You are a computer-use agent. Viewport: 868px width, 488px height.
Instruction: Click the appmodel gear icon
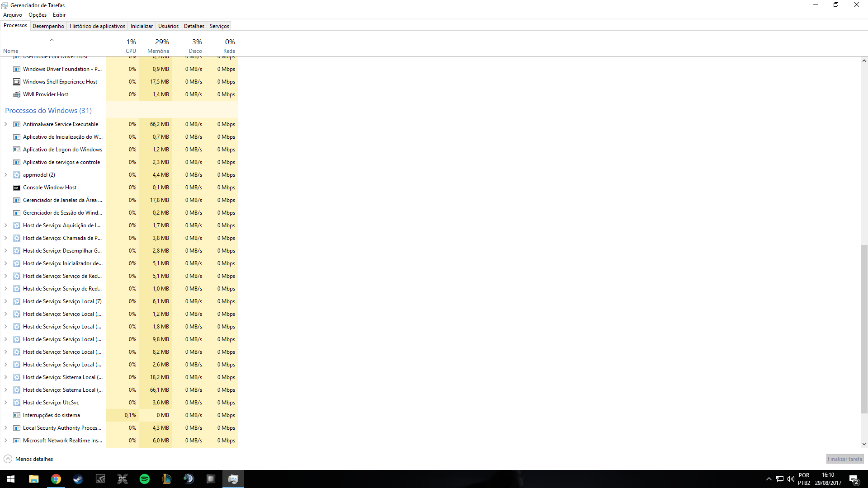point(17,175)
